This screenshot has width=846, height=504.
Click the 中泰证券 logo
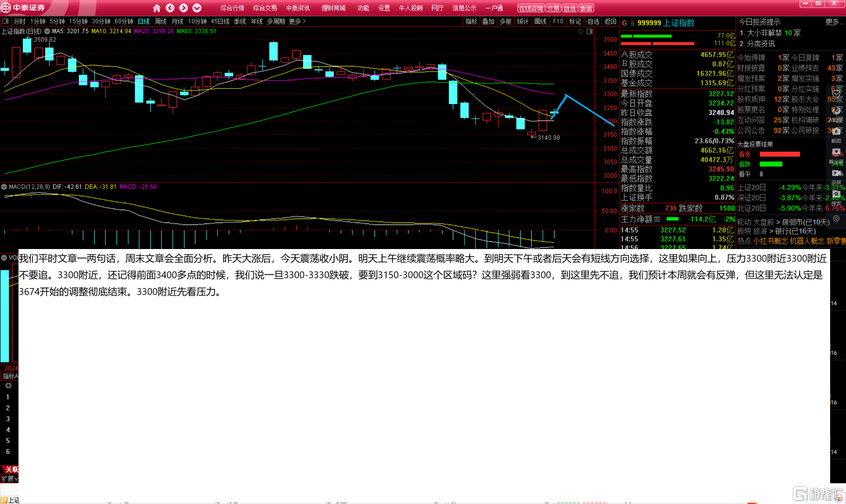(23, 8)
